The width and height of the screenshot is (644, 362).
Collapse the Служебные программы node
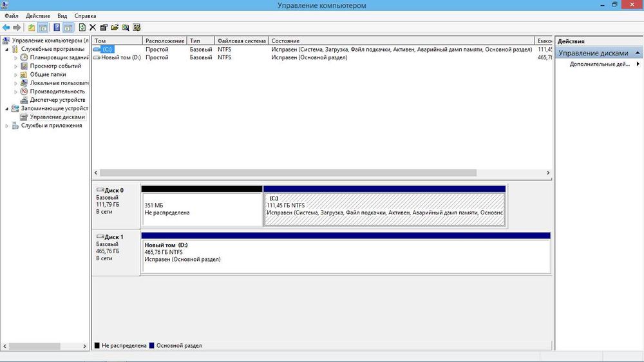[6, 50]
